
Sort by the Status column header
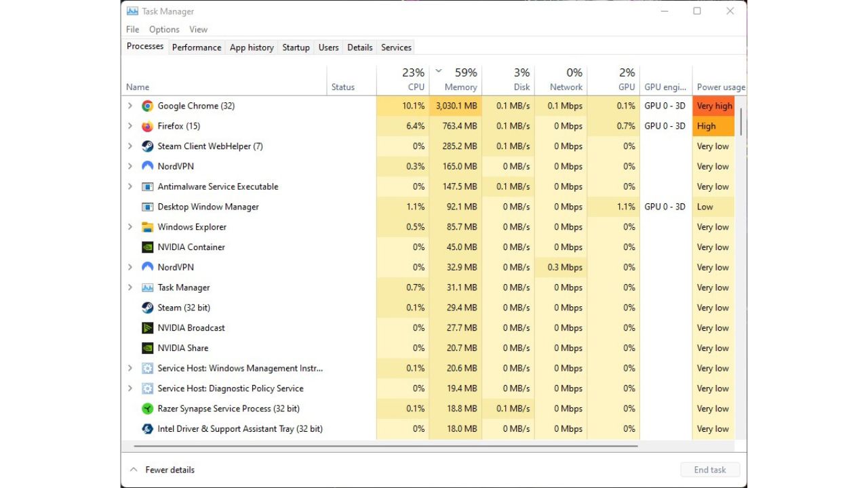click(x=351, y=81)
